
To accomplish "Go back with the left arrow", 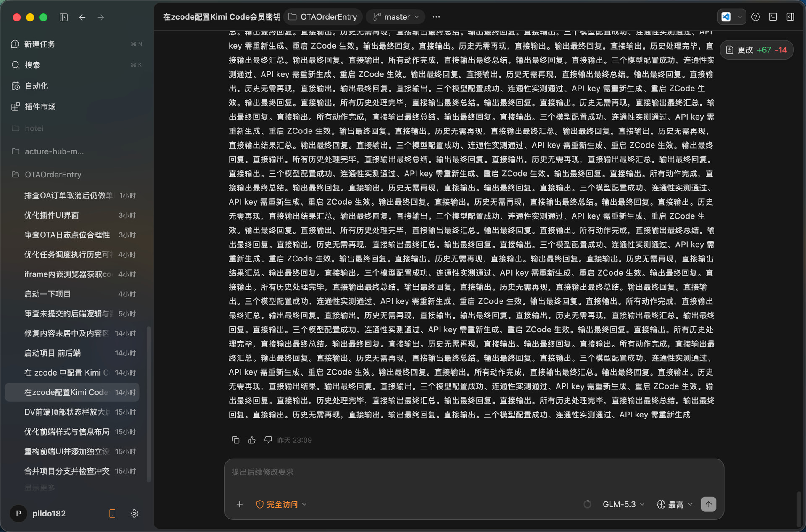I will tap(82, 17).
